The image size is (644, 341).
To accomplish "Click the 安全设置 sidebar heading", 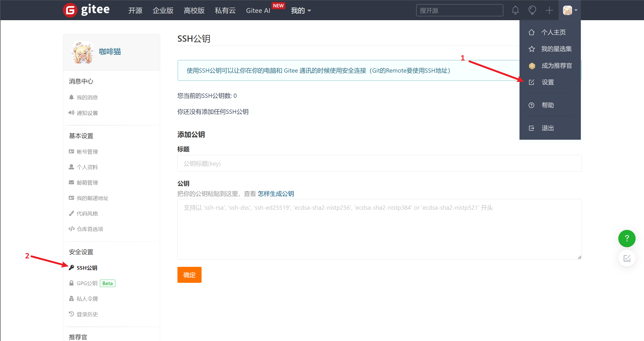I will pyautogui.click(x=81, y=252).
